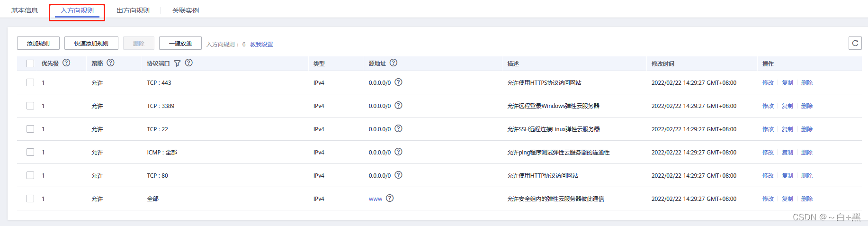Modify the TCP 443 rule

[x=768, y=82]
